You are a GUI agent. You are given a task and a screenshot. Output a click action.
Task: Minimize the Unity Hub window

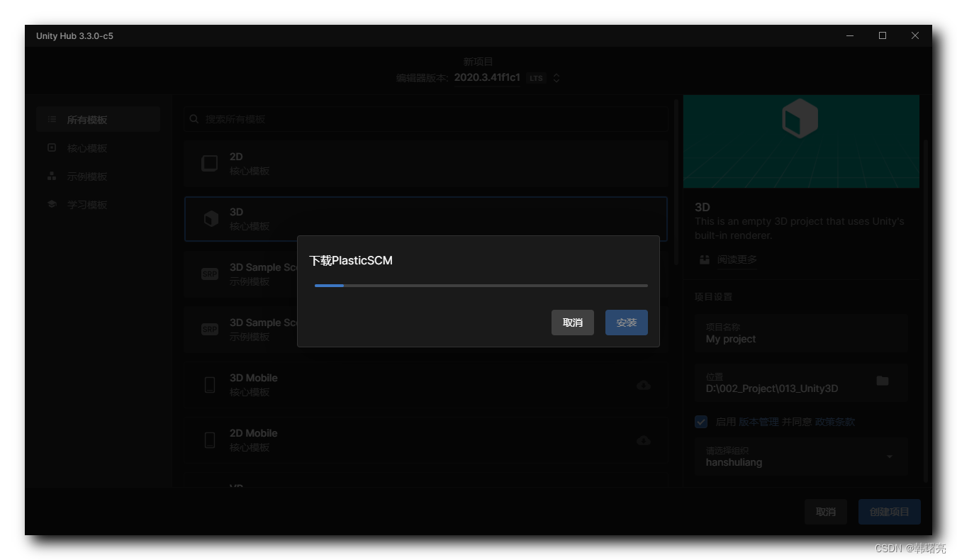tap(850, 35)
